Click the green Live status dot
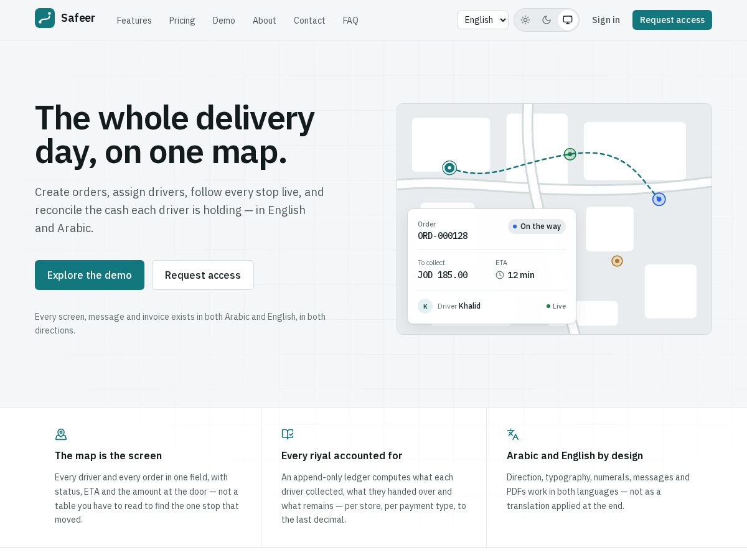 click(548, 306)
